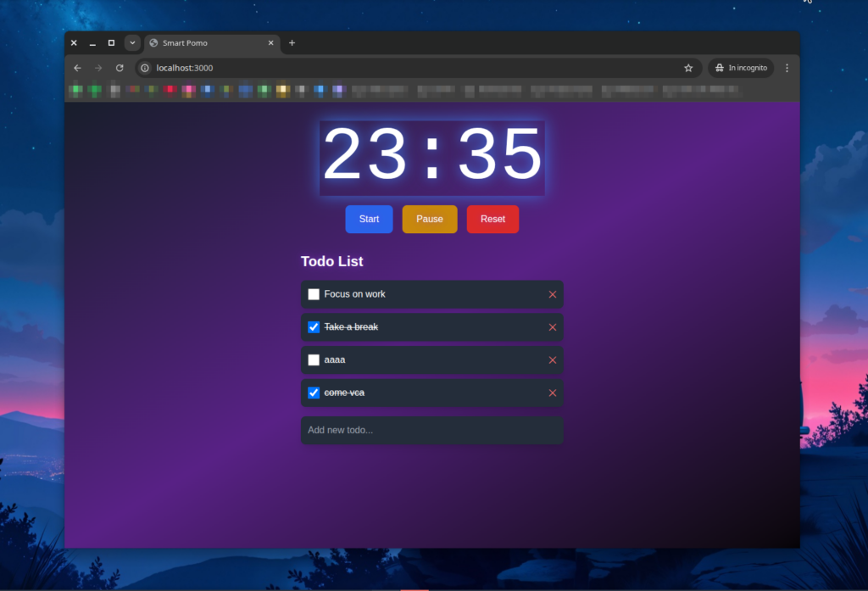Image resolution: width=868 pixels, height=591 pixels.
Task: Click the "Add new todo..." input field
Action: click(x=431, y=431)
